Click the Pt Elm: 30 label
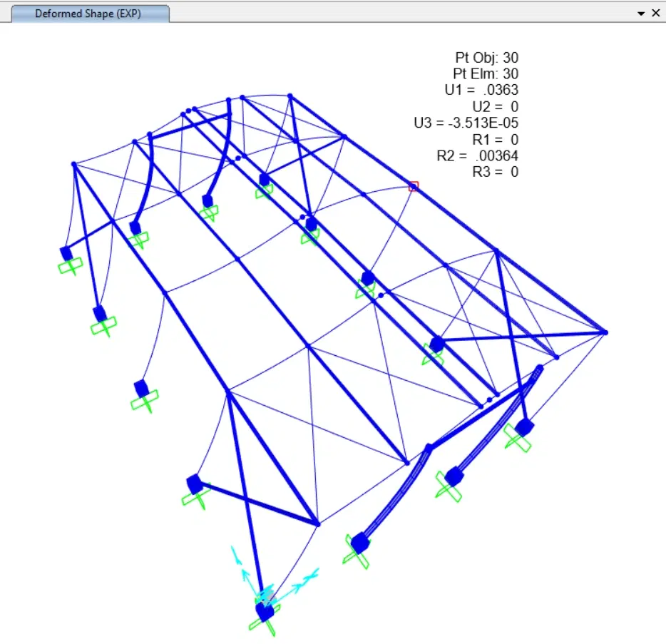The width and height of the screenshot is (666, 644). pyautogui.click(x=486, y=73)
